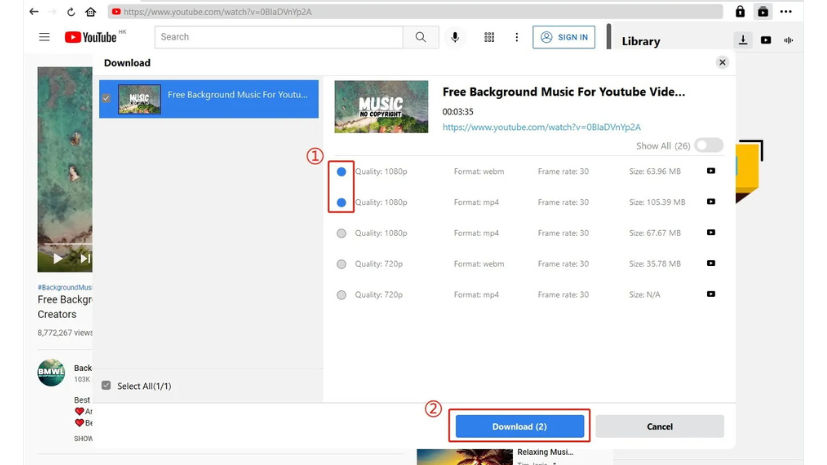The width and height of the screenshot is (827, 465).
Task: Toggle the Show All (26) switch
Action: (x=708, y=146)
